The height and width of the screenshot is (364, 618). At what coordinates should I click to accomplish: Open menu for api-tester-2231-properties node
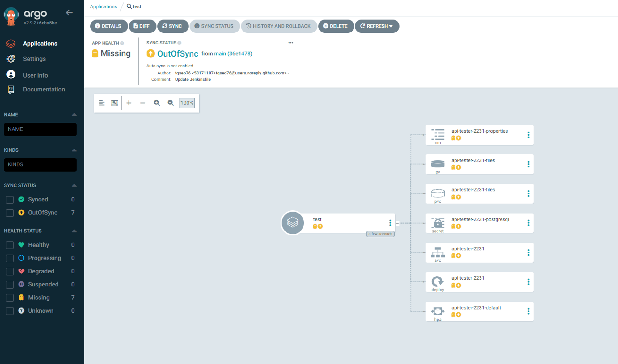[528, 135]
